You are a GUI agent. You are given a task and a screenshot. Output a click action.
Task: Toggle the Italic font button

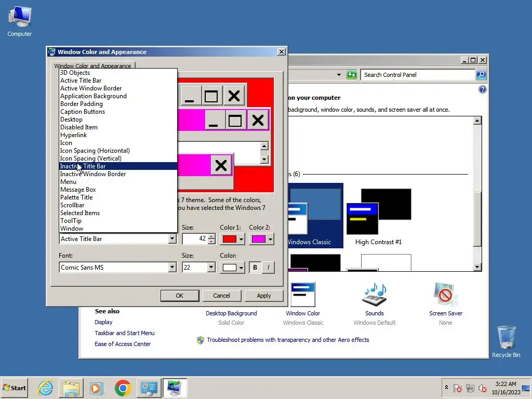pos(268,268)
